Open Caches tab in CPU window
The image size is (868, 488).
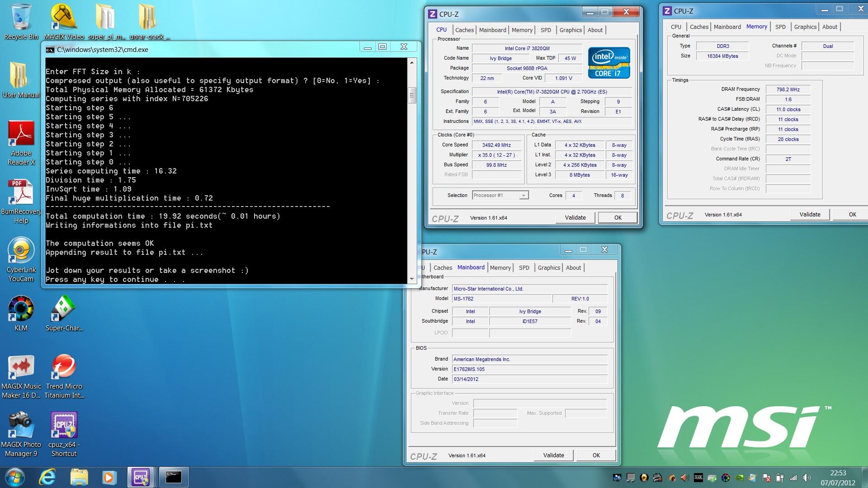tap(464, 30)
